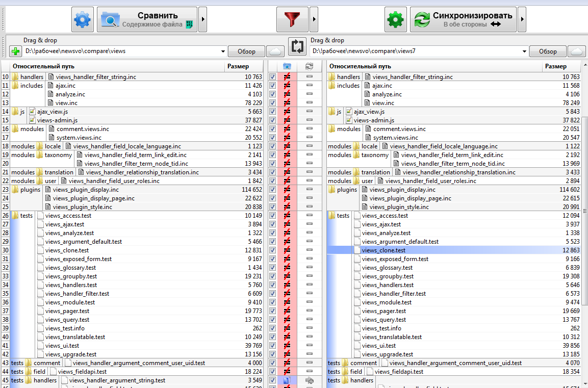Select right views_plugin_display_page.inc row
Image resolution: width=588 pixels, height=388 pixels.
coord(454,198)
